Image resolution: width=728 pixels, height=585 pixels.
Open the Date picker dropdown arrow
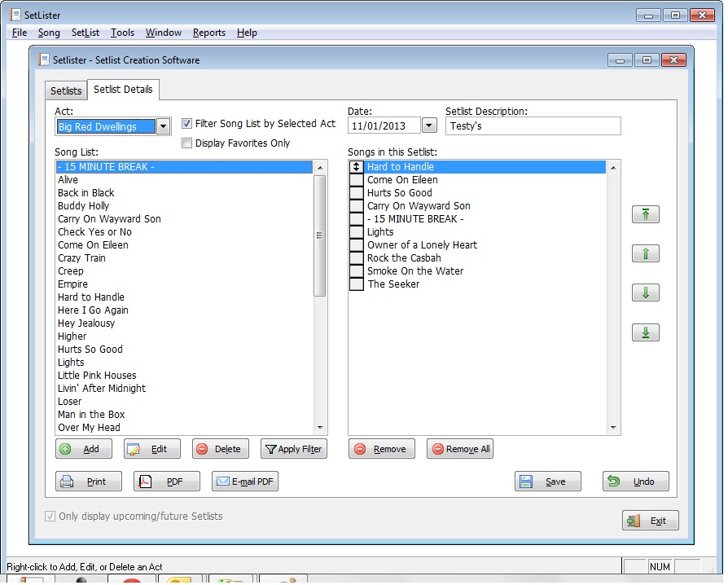429,125
